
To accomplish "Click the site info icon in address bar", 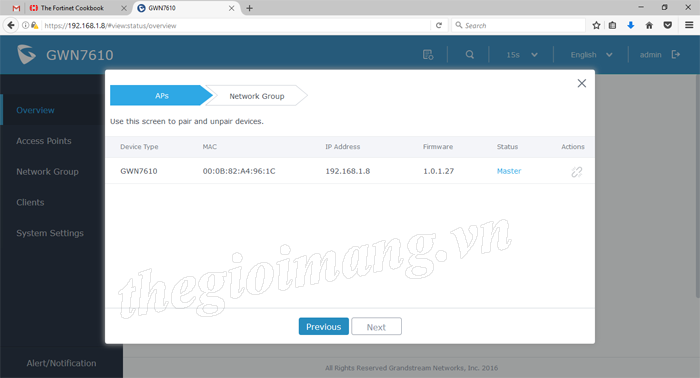I will [x=25, y=25].
